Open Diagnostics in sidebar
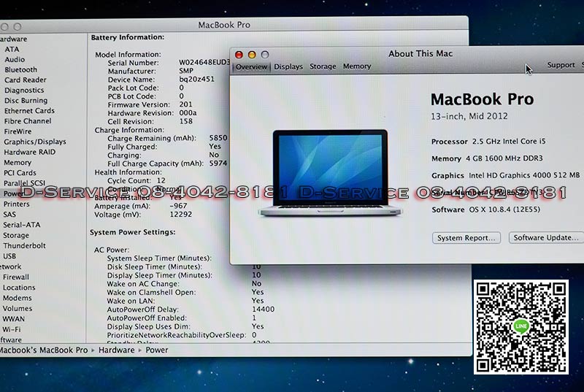This screenshot has height=392, width=584. (x=24, y=90)
